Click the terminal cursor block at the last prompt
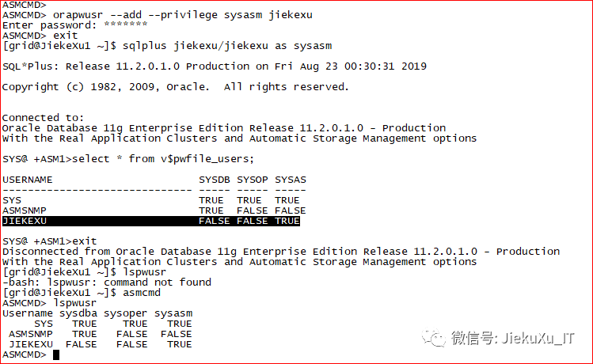The image size is (593, 364). [56, 355]
